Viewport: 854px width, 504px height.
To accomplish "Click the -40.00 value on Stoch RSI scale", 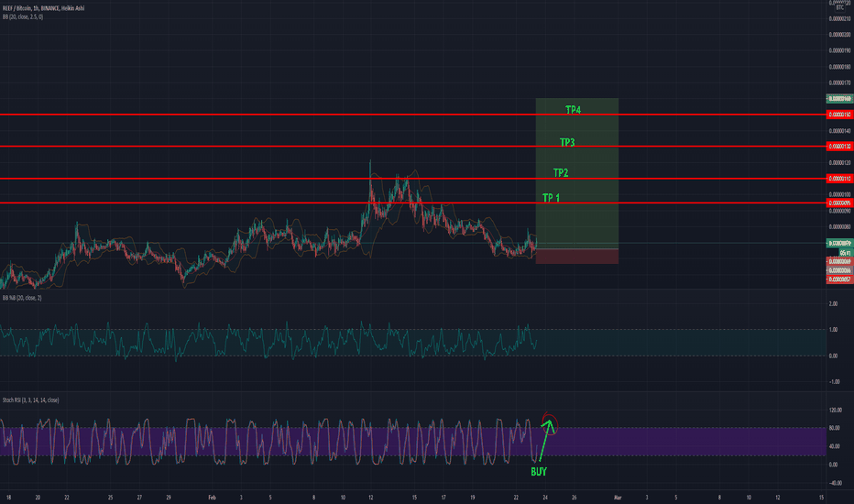I will coord(835,483).
